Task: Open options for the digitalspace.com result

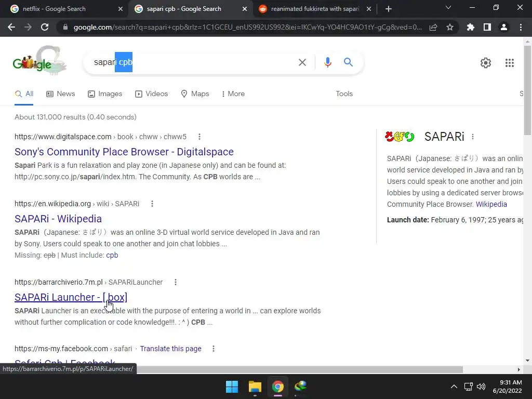Action: 199,137
